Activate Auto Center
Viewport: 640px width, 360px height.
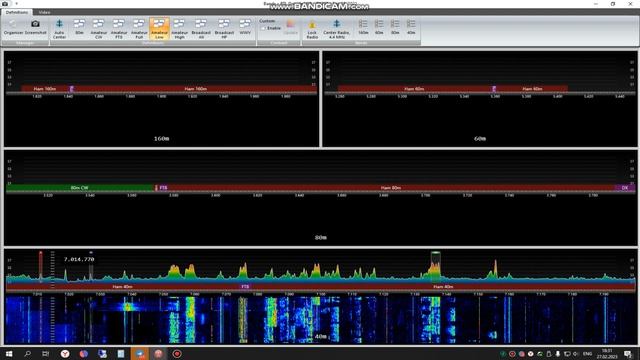click(59, 29)
